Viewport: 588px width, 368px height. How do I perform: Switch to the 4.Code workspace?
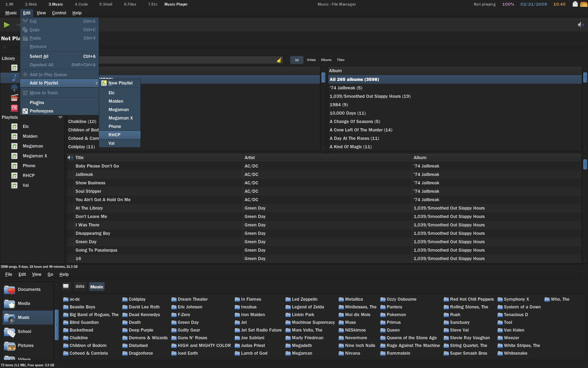point(81,4)
